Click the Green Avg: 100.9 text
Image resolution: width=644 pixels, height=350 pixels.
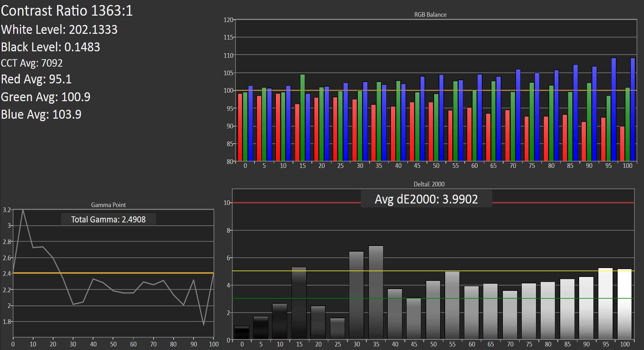[46, 97]
